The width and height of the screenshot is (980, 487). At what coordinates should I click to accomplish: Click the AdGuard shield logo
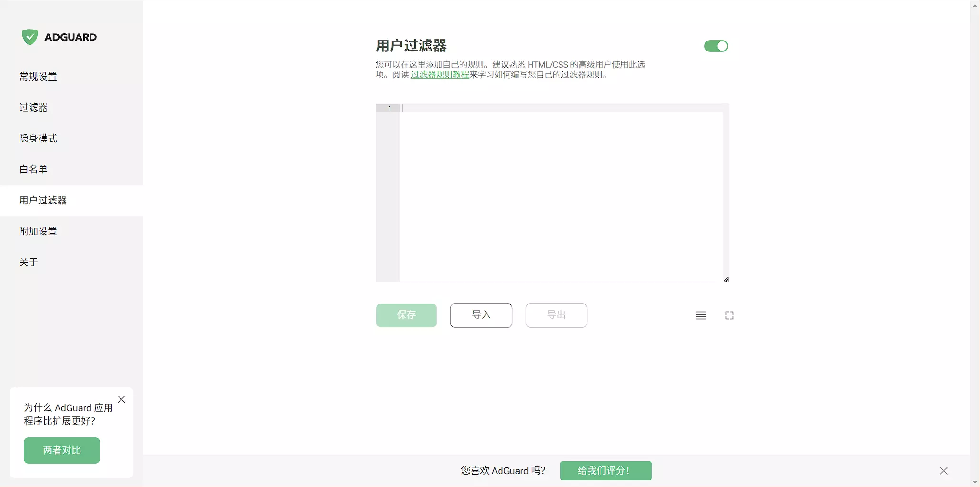click(x=30, y=37)
